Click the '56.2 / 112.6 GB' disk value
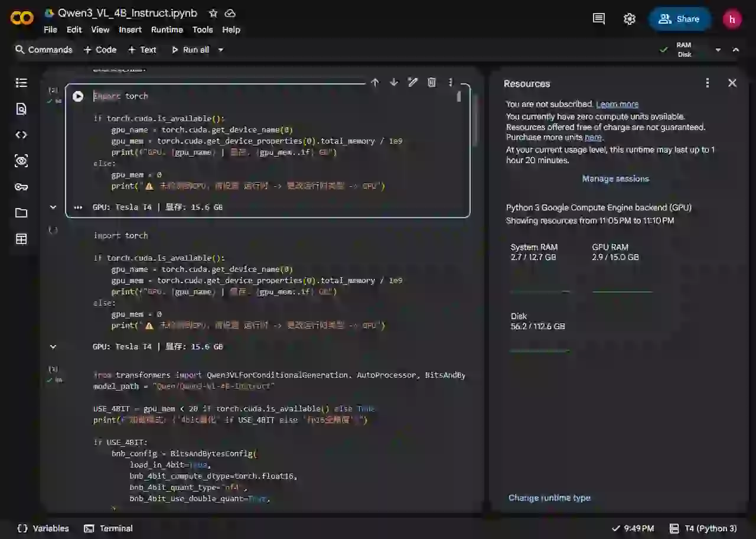The width and height of the screenshot is (756, 539). click(537, 326)
